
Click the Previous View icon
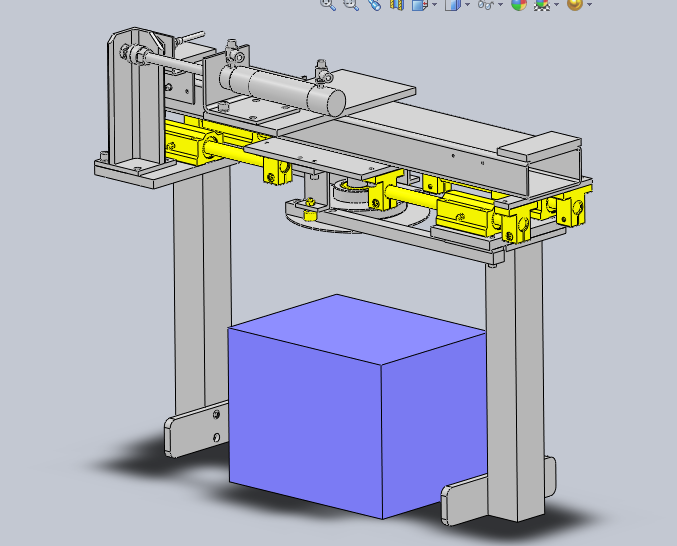[374, 4]
